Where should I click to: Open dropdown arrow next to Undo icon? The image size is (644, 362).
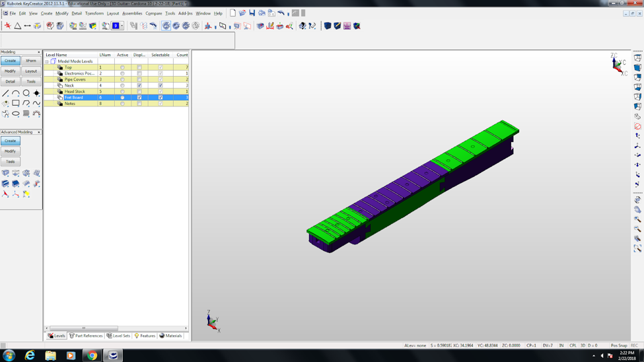coord(289,14)
